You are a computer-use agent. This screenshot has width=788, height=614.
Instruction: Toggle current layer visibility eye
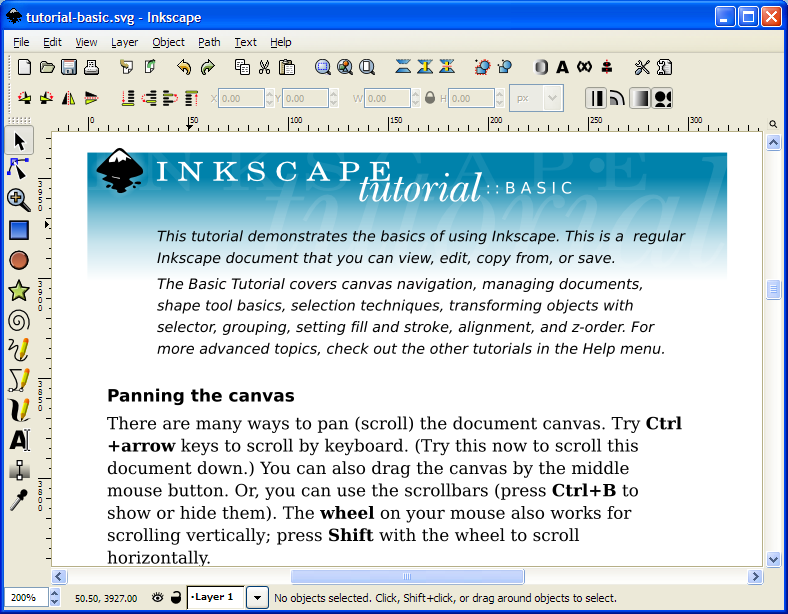click(x=157, y=598)
